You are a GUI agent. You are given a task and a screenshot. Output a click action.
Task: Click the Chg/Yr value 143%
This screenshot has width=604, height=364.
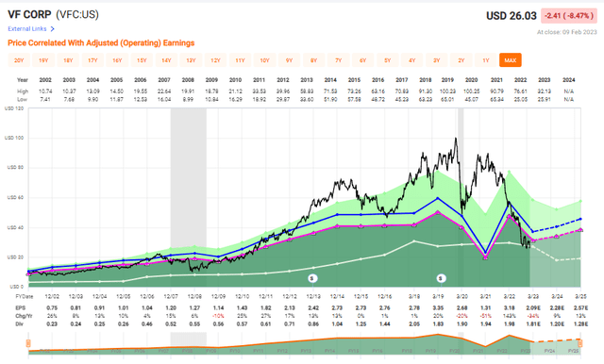(x=510, y=316)
